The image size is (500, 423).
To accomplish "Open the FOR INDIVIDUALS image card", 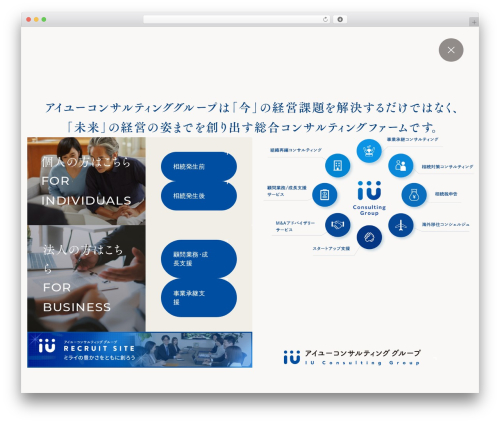I will tap(86, 181).
